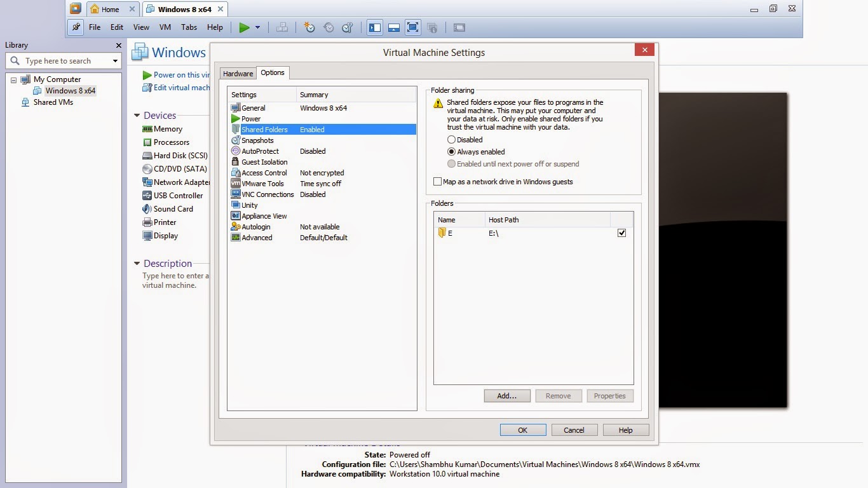Click the Library search input field

pos(65,61)
